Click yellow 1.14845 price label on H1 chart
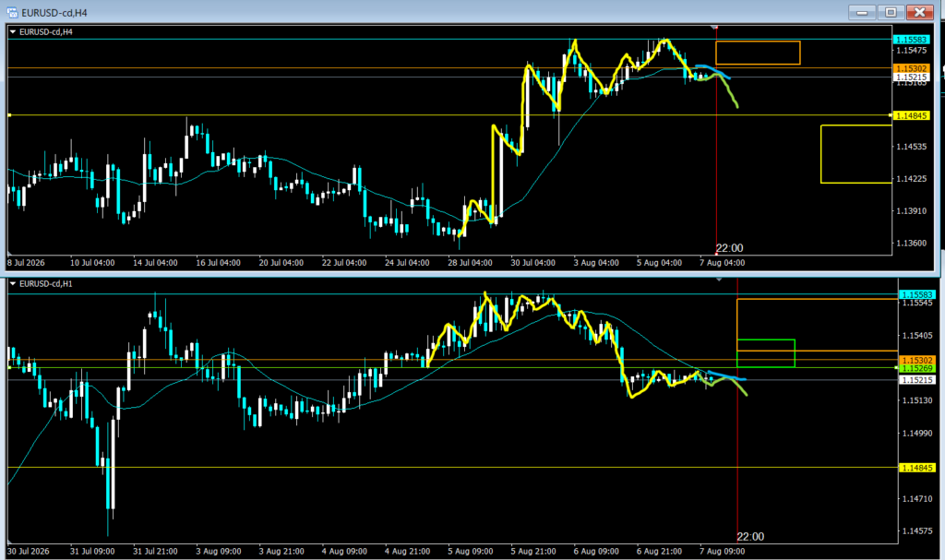 [x=916, y=468]
